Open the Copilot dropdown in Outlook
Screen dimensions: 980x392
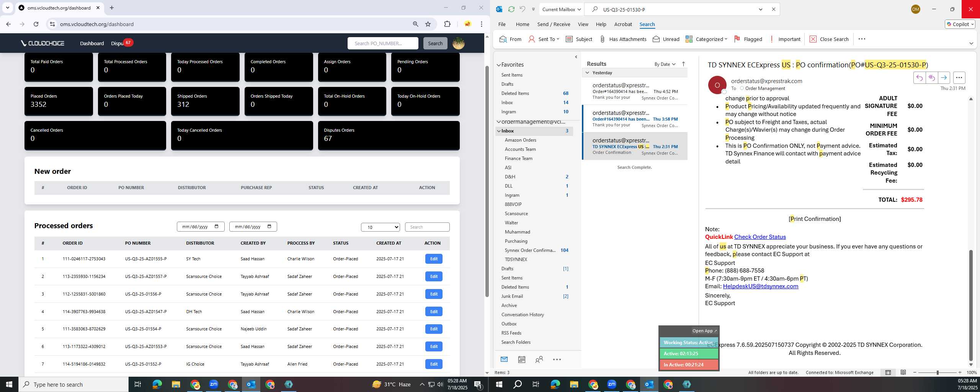click(x=960, y=24)
